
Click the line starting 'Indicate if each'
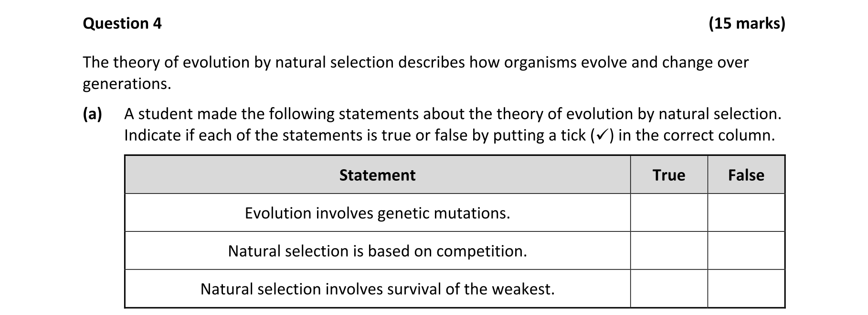tap(449, 136)
